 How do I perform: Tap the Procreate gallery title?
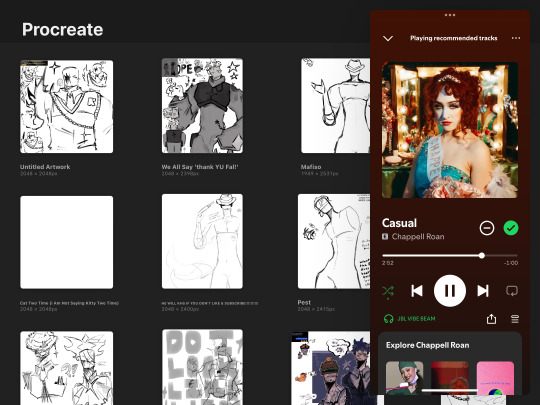(x=63, y=30)
